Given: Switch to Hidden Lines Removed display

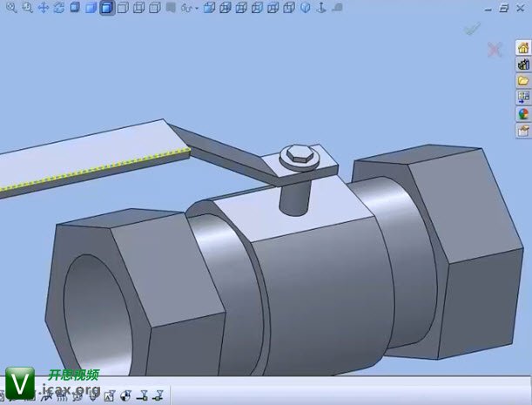Looking at the screenshot, I should (x=123, y=8).
